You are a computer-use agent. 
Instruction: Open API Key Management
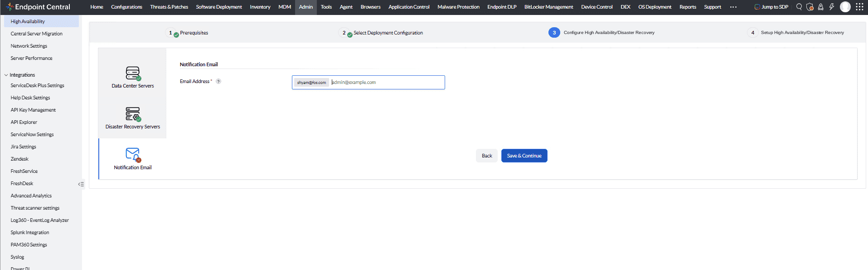[33, 110]
